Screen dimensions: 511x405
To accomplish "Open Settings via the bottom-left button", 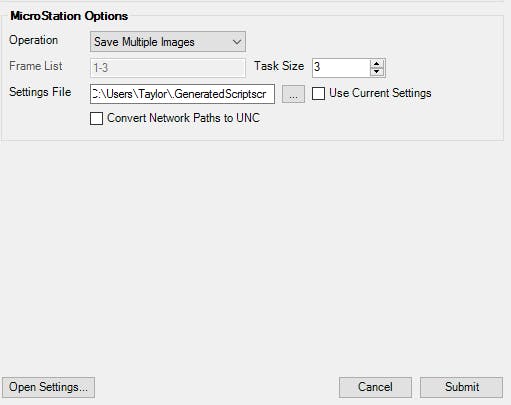I will 48,387.
